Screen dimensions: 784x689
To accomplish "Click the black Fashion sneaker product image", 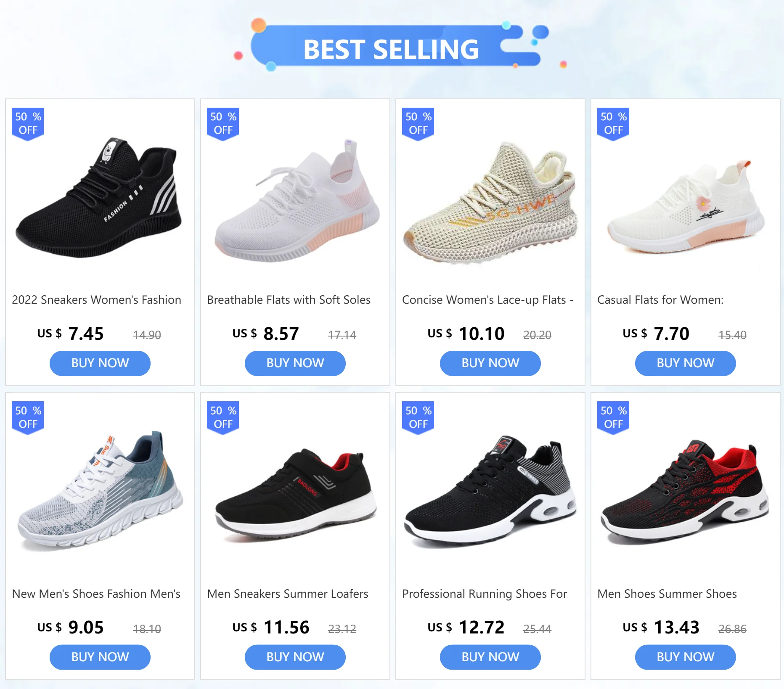I will coord(100,196).
